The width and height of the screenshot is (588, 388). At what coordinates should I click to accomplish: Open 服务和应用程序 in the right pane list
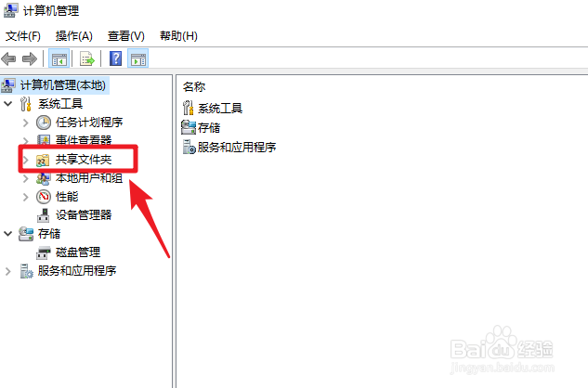click(237, 147)
